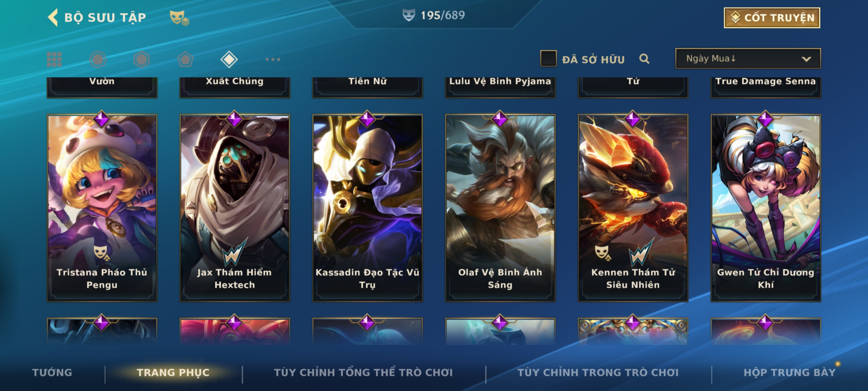This screenshot has width=868, height=391.
Task: Toggle the Đã Sở Hữu checkbox
Action: pyautogui.click(x=548, y=59)
